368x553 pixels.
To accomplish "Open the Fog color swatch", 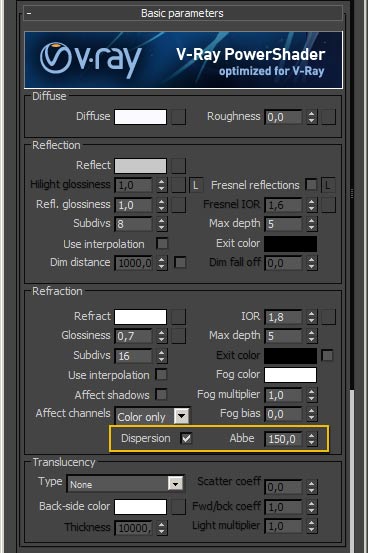I will tap(290, 375).
